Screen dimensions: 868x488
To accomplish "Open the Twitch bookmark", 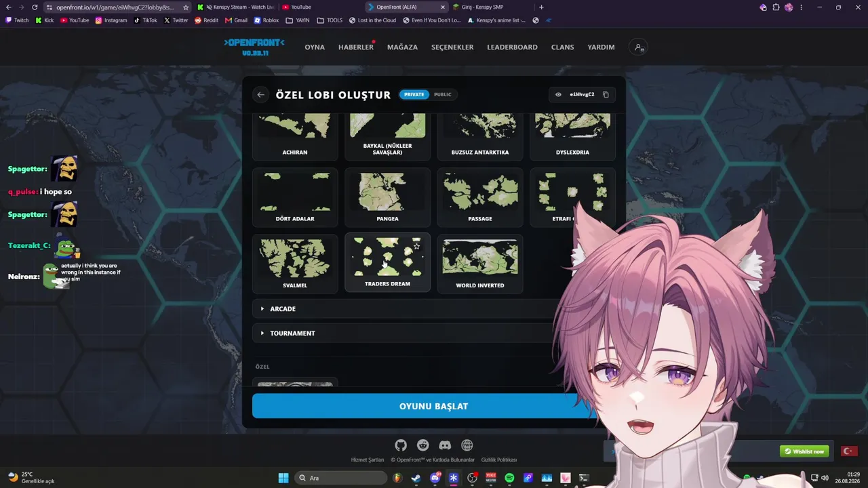I will point(18,20).
